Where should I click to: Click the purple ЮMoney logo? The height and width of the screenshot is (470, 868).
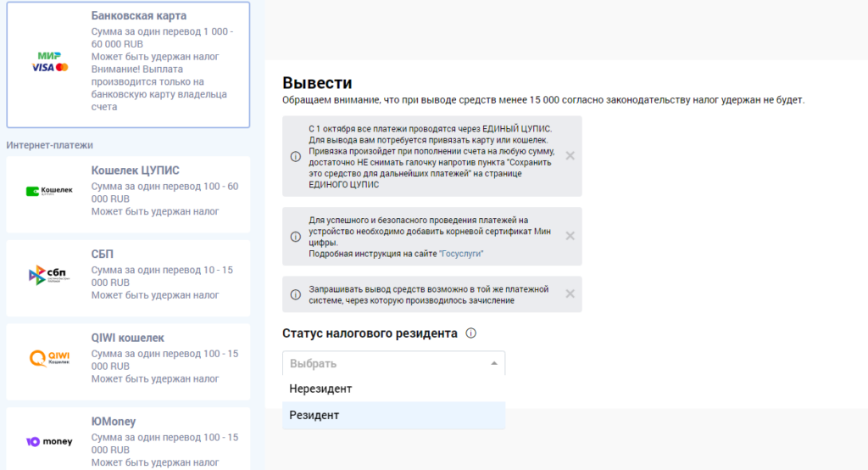pyautogui.click(x=49, y=442)
